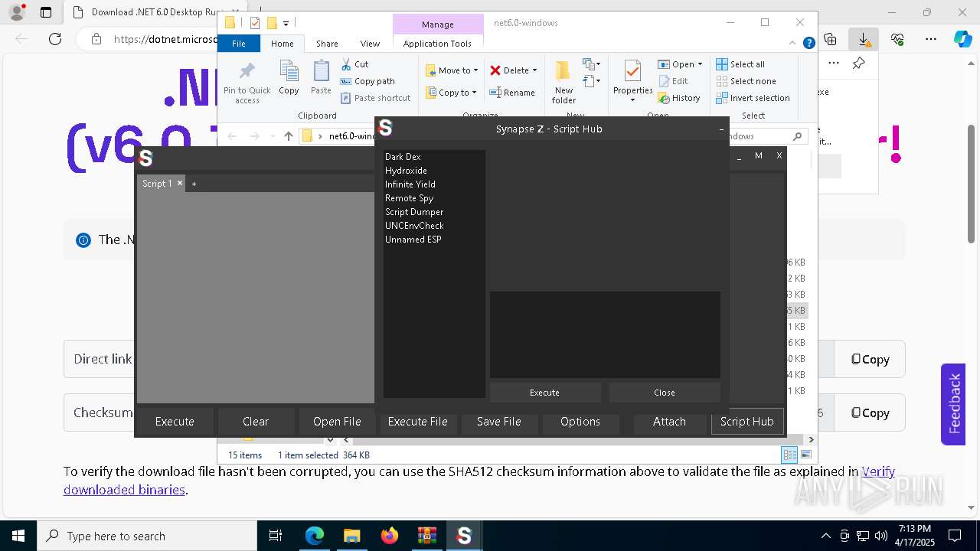Click Rename in Organize group
Screen dimensions: 980x551
coord(512,93)
